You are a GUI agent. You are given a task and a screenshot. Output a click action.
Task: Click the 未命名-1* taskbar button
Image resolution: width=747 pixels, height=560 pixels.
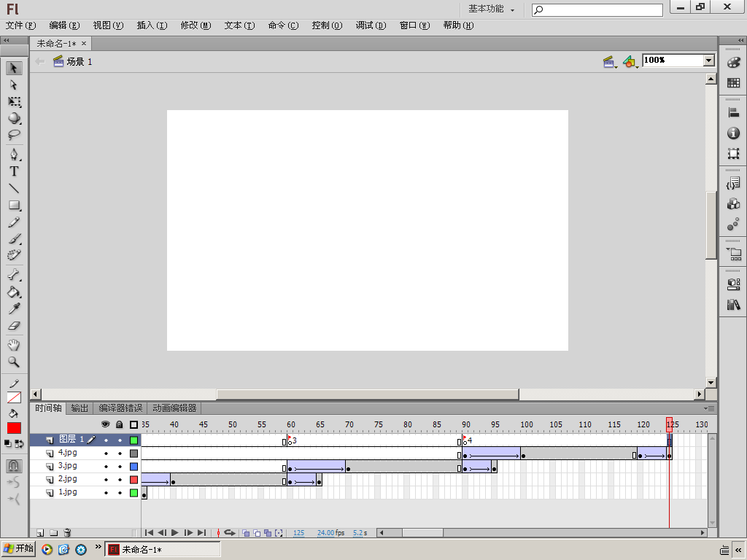[x=163, y=550]
